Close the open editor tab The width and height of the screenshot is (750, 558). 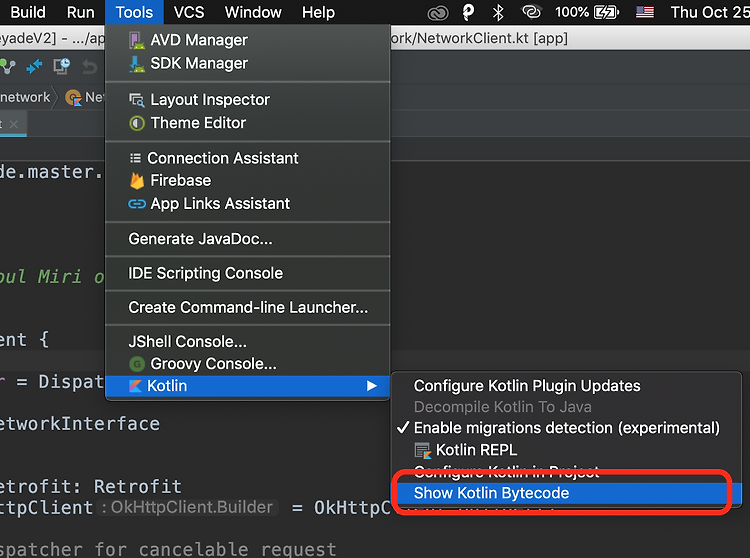pos(14,124)
